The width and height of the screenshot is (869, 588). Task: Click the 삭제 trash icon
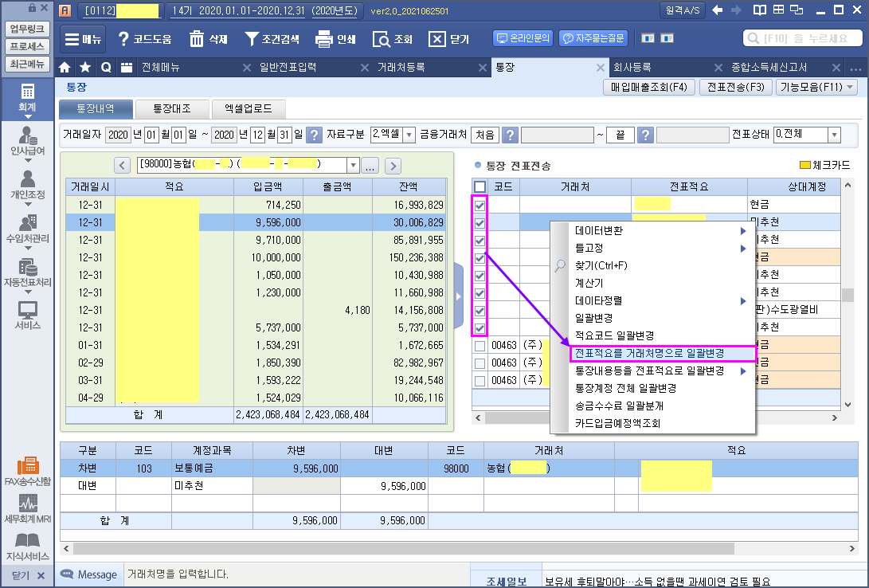tap(197, 39)
